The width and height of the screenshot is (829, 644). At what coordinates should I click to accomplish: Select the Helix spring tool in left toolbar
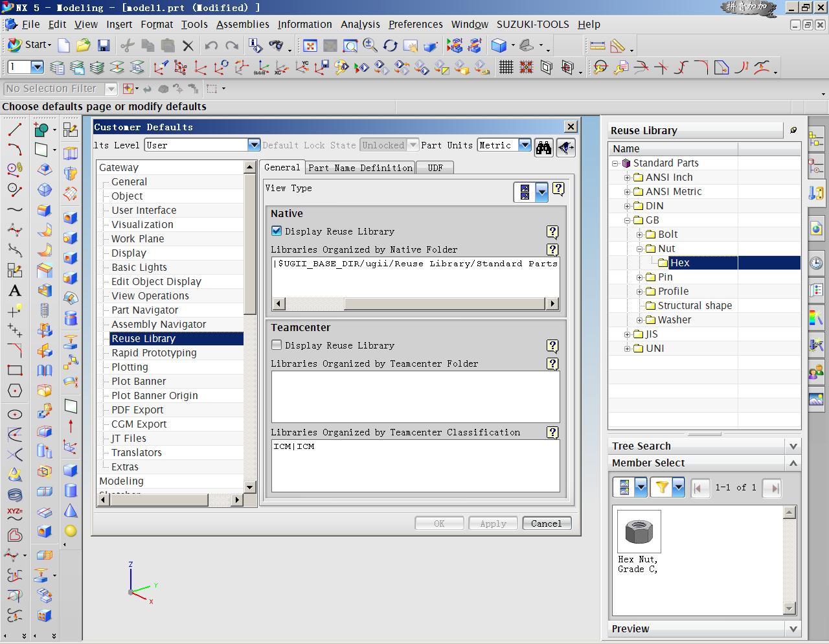[14, 495]
